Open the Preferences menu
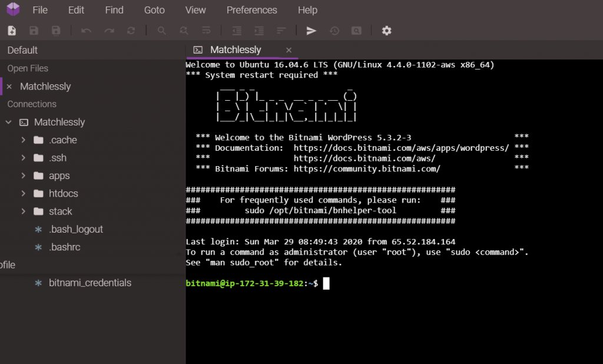This screenshot has height=364, width=603. point(251,10)
